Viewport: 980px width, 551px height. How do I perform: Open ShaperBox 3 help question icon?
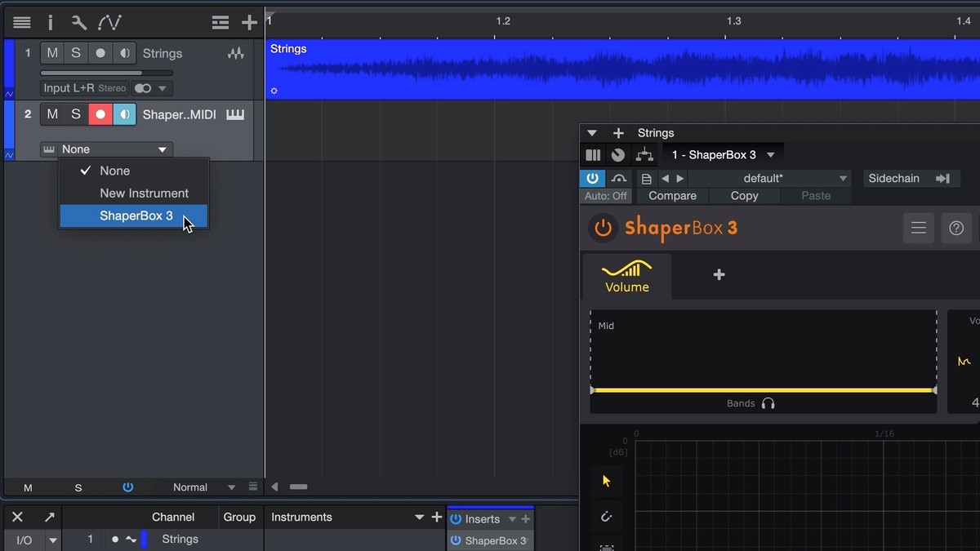click(956, 229)
